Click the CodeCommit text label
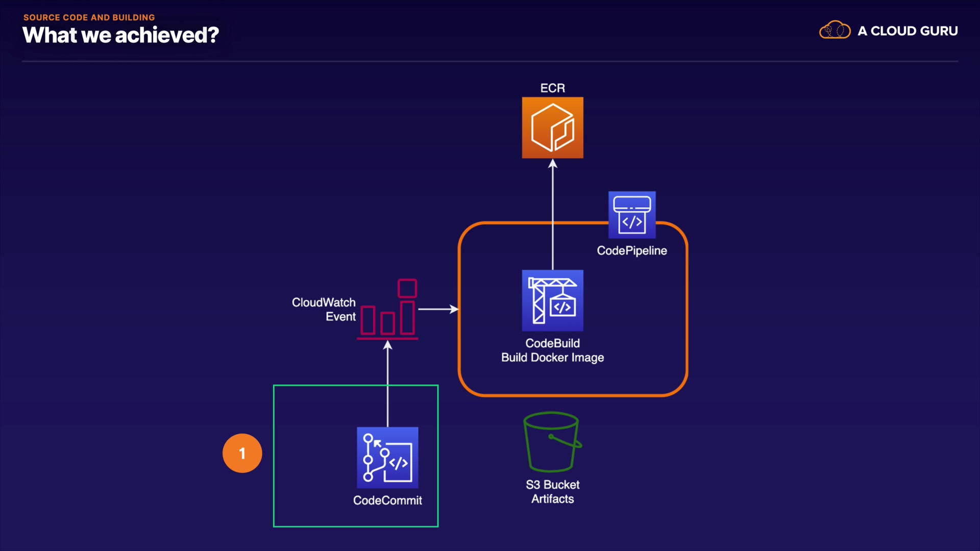 [x=387, y=500]
